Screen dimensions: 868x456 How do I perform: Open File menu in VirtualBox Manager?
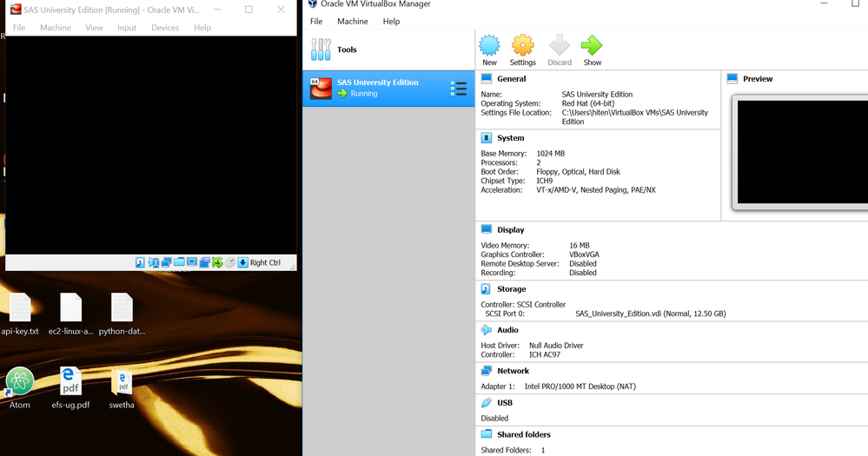tap(316, 21)
